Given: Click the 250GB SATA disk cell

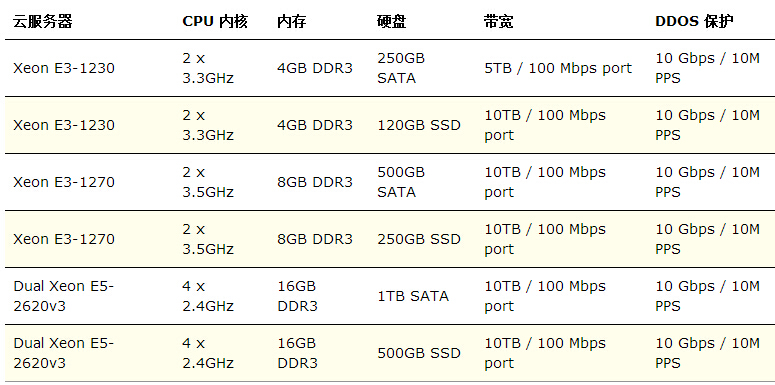Looking at the screenshot, I should pyautogui.click(x=401, y=68).
